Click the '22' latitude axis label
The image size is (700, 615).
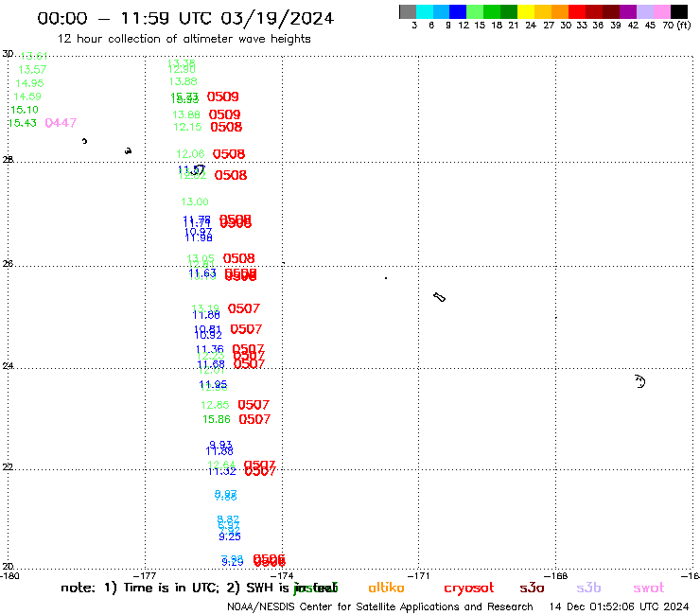click(x=8, y=466)
